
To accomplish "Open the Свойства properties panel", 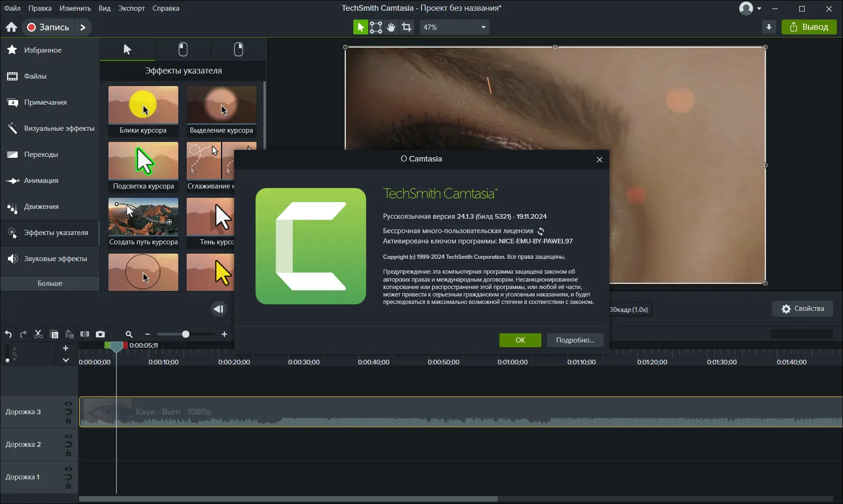I will pyautogui.click(x=803, y=309).
